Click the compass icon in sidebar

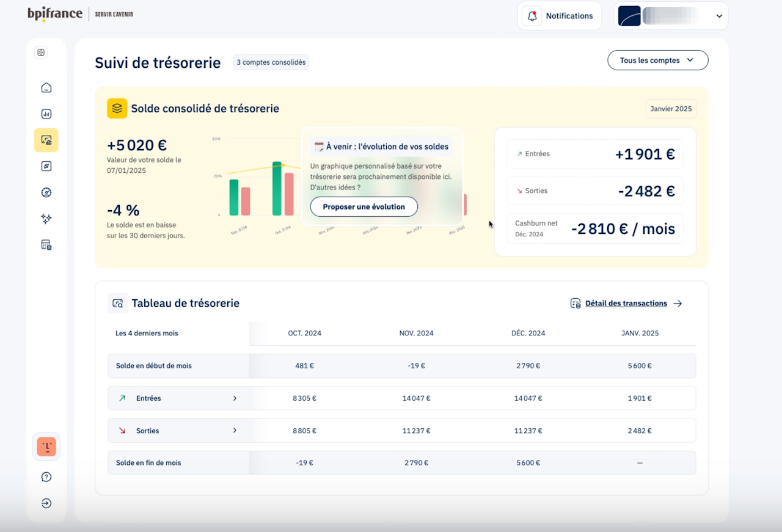tap(46, 166)
